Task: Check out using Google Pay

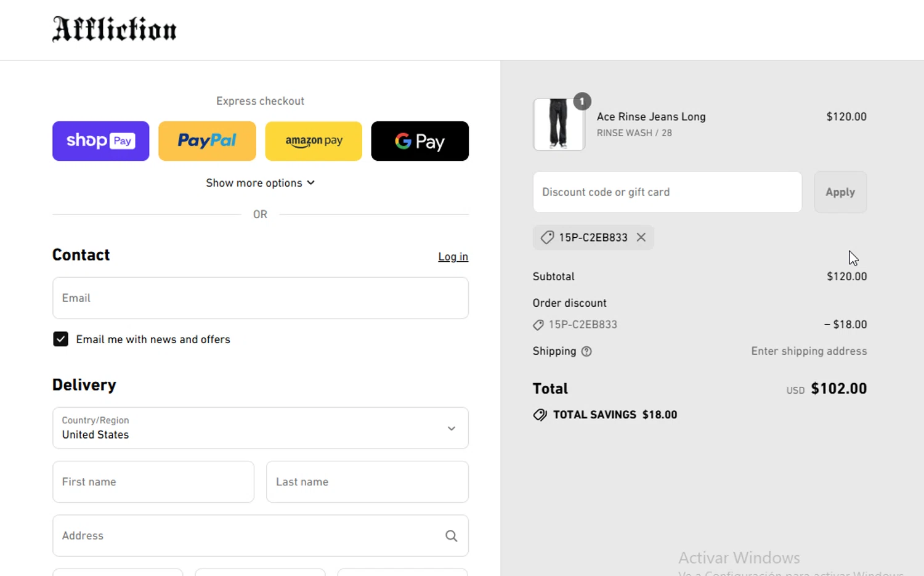Action: click(x=420, y=141)
